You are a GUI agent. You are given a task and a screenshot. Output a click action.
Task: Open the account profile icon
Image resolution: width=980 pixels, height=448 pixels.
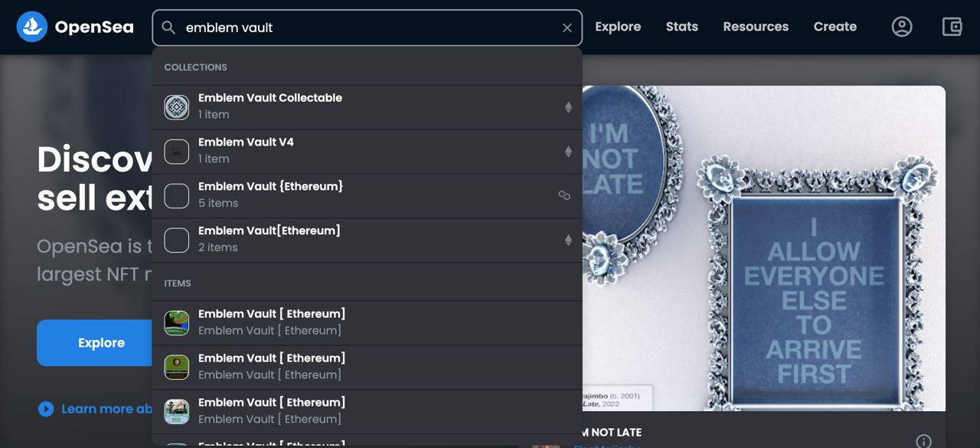pos(902,27)
